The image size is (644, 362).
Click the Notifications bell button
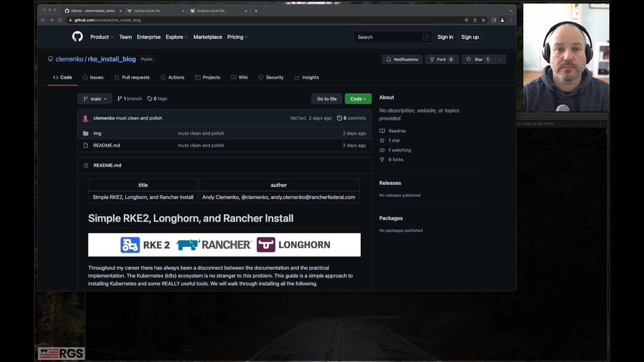click(402, 59)
